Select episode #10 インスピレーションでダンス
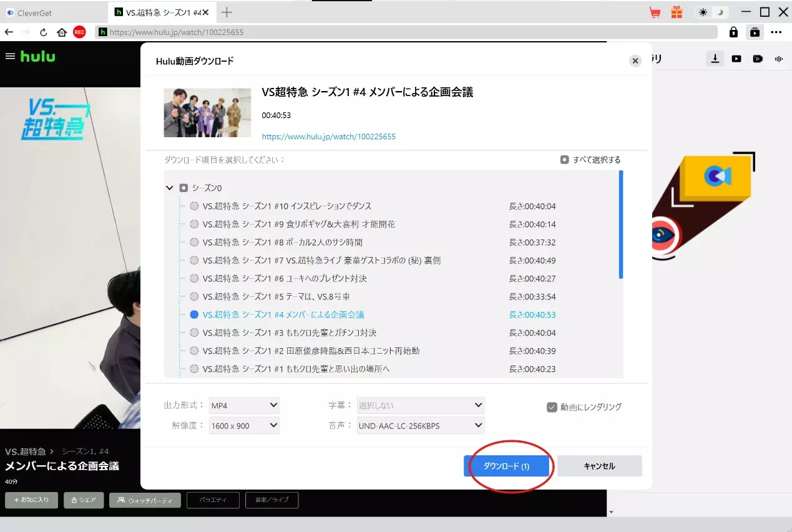792x532 pixels. pos(195,206)
